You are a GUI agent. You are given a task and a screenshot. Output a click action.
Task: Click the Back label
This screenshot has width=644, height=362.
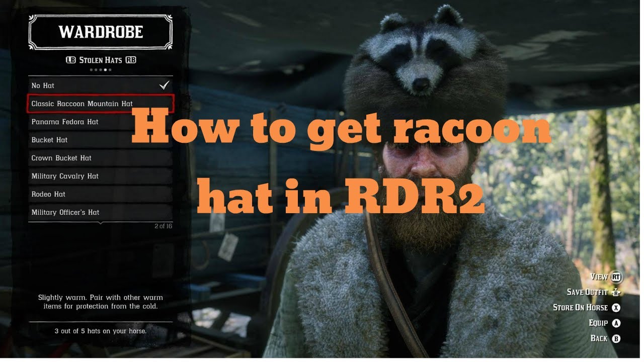[599, 339]
